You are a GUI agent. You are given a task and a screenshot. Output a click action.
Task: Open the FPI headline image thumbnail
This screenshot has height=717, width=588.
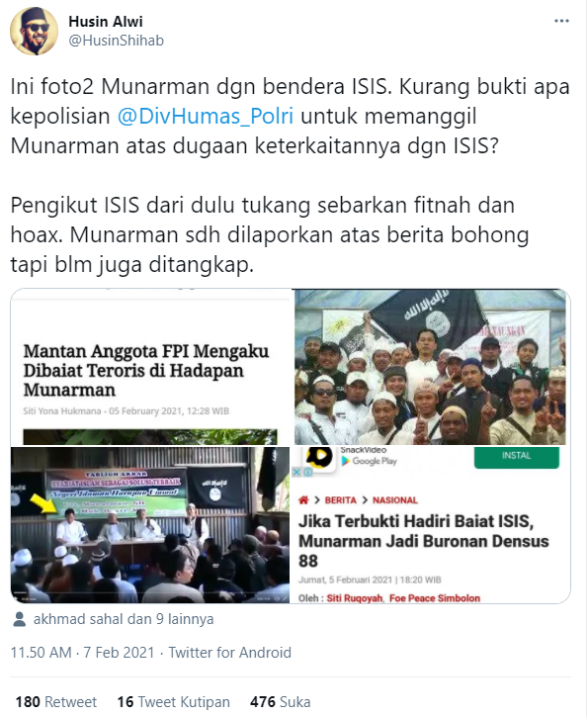click(x=151, y=367)
